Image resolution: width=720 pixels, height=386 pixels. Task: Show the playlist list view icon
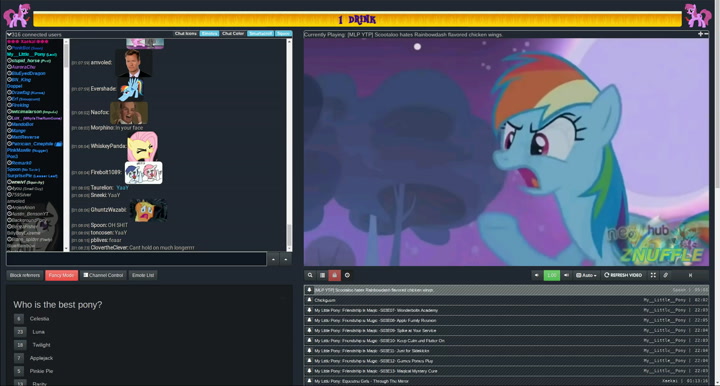[322, 275]
